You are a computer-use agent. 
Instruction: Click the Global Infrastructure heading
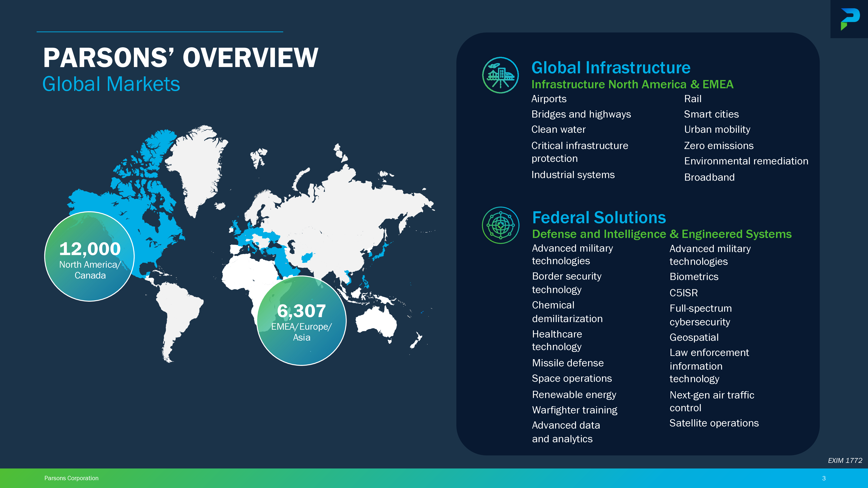coord(611,68)
